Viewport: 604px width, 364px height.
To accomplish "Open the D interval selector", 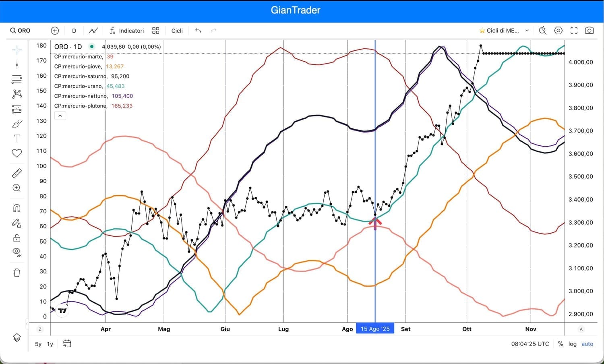I will 74,31.
